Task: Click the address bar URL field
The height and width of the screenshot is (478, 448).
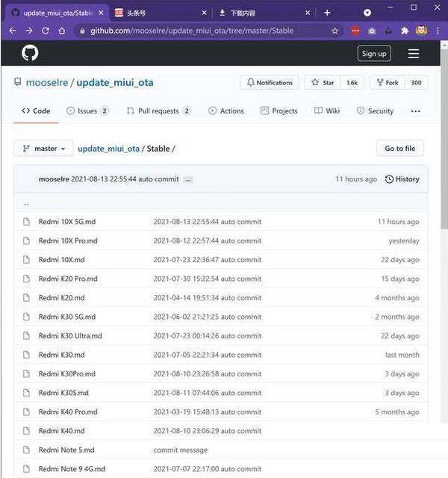Action: coord(202,31)
